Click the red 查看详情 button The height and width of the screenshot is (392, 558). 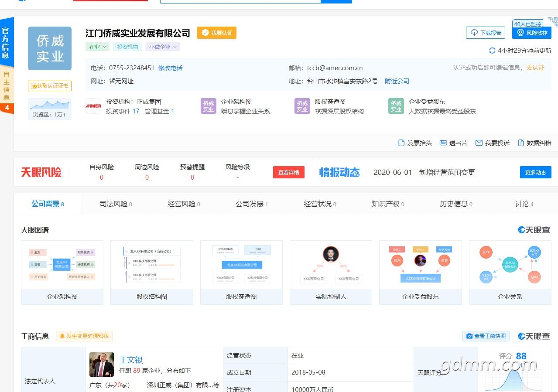289,172
